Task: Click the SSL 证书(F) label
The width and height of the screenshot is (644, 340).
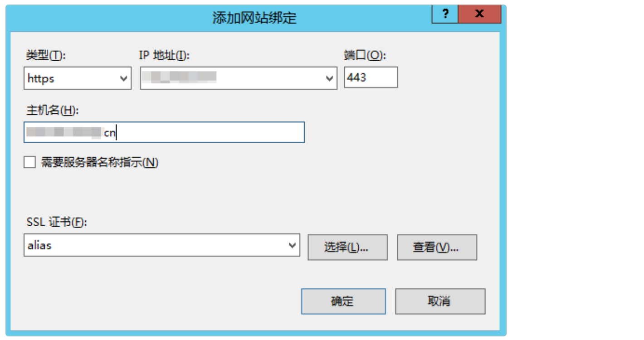Action: (x=56, y=223)
